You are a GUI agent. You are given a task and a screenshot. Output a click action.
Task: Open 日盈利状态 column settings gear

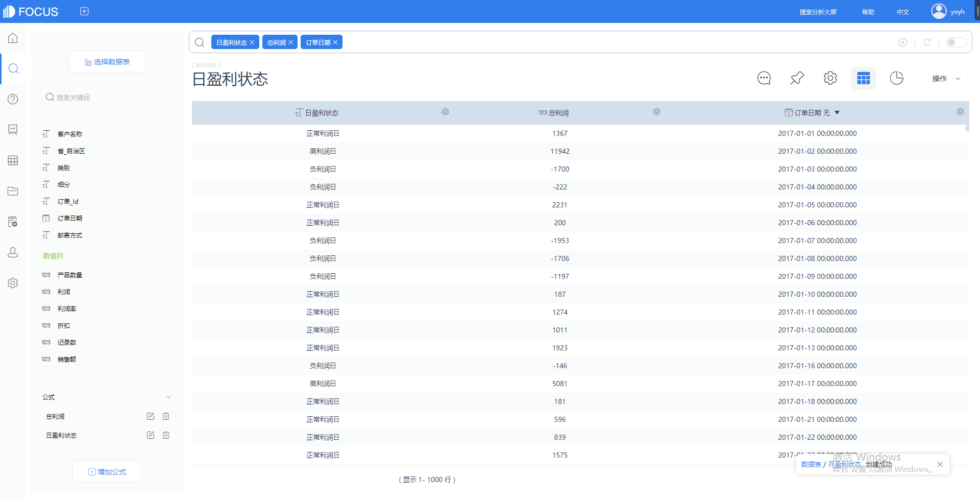pyautogui.click(x=445, y=112)
